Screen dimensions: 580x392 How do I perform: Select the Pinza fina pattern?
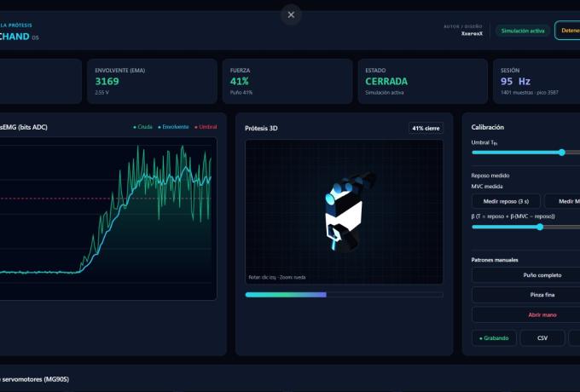(542, 295)
